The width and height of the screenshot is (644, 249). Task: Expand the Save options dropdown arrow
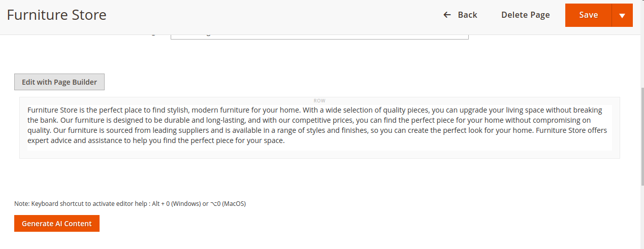[622, 15]
